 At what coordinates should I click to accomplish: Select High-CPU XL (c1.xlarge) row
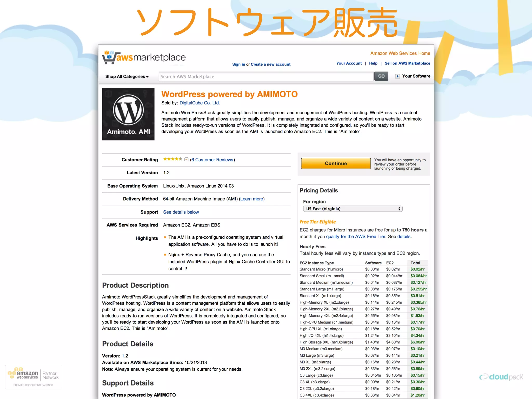[x=363, y=329]
